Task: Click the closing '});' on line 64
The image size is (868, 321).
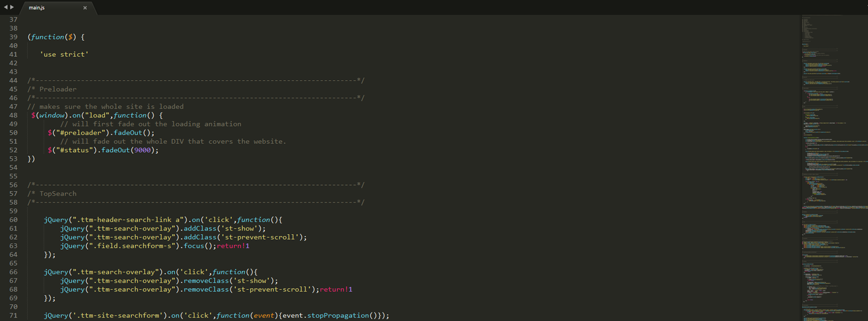Action: pyautogui.click(x=50, y=255)
